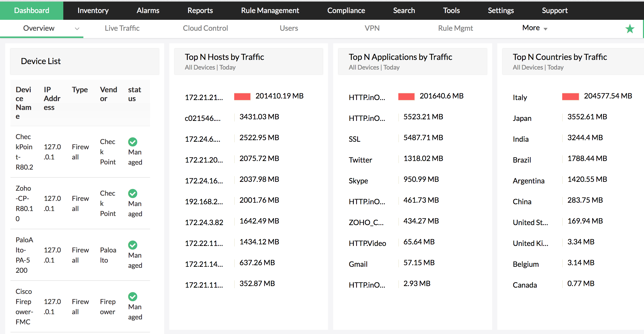Click CheckPoint-R80.2 managed status check icon
This screenshot has width=644, height=334.
(133, 142)
